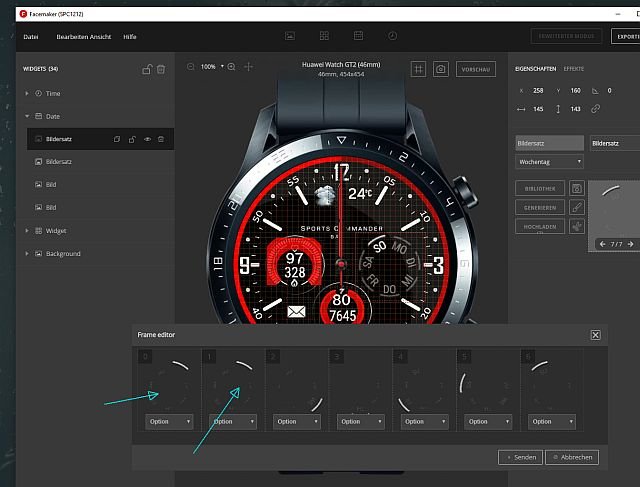Switch to the Effekte tab
The image size is (640, 487).
573,69
